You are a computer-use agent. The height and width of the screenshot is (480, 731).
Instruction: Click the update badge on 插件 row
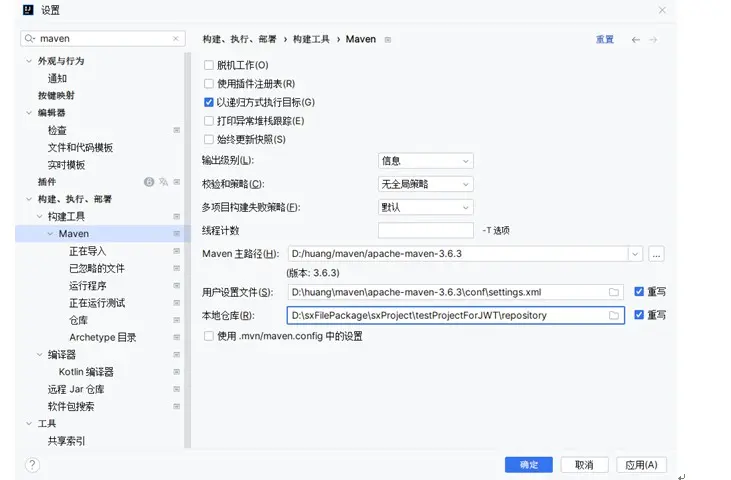[x=149, y=182]
